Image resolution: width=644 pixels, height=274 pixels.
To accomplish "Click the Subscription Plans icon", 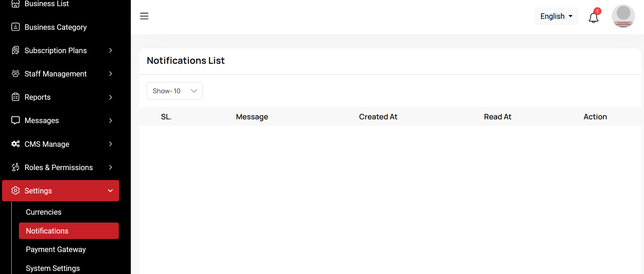I will 15,50.
